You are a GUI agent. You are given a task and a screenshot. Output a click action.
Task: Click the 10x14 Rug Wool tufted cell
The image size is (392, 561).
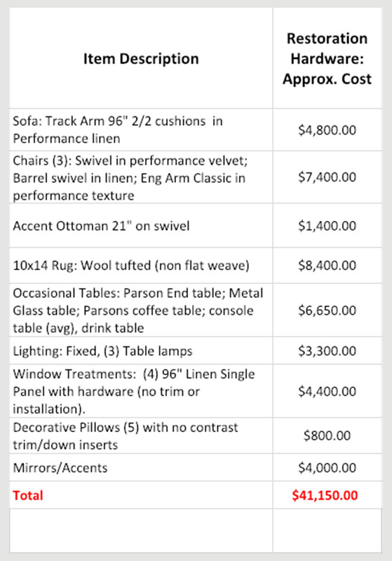tap(141, 266)
